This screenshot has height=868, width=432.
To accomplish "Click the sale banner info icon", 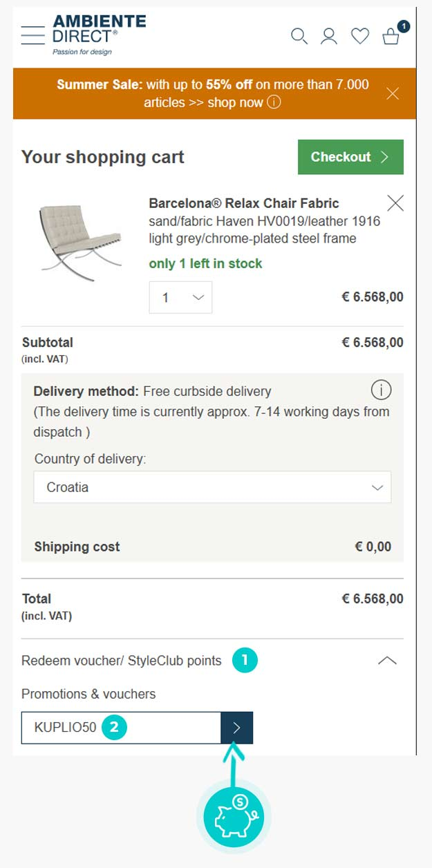I will (274, 102).
